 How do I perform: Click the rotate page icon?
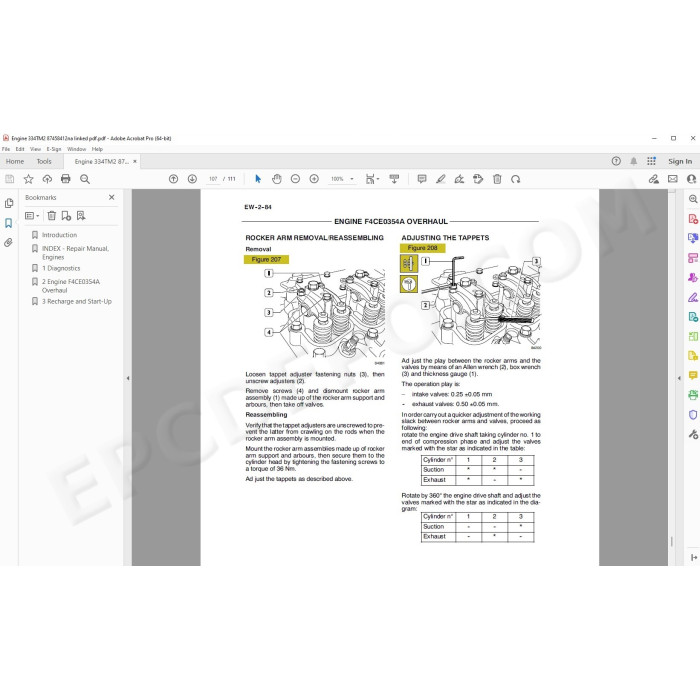pyautogui.click(x=516, y=179)
